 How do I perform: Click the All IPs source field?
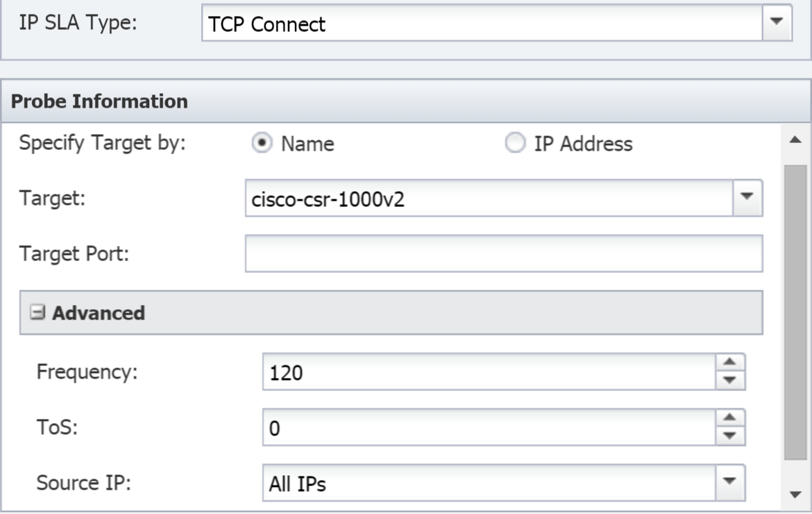(489, 483)
